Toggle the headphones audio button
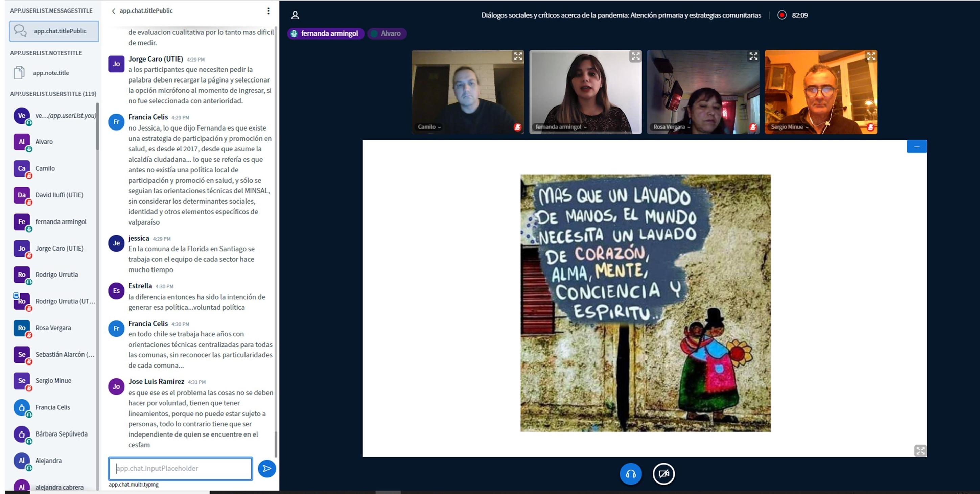Screen dimensions: 980x494 pos(630,474)
